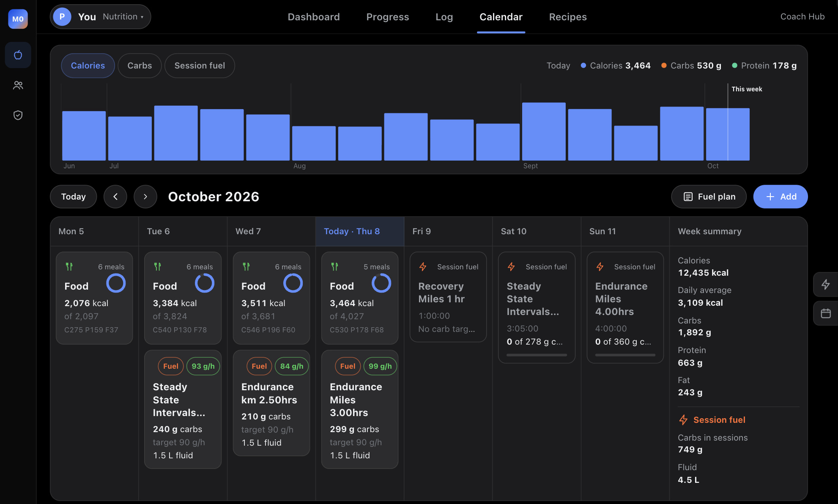Open the shield check sidebar icon

click(x=18, y=115)
